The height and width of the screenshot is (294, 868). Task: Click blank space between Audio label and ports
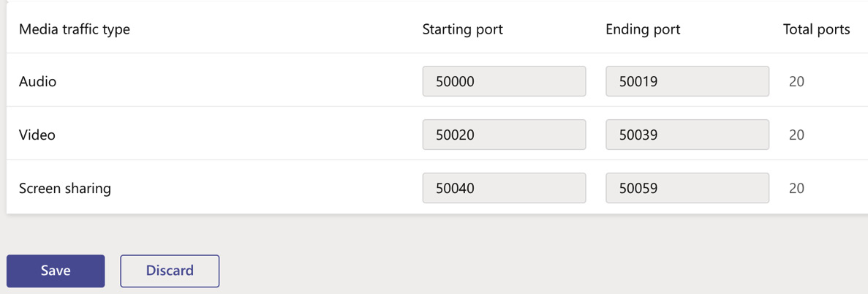pyautogui.click(x=238, y=81)
